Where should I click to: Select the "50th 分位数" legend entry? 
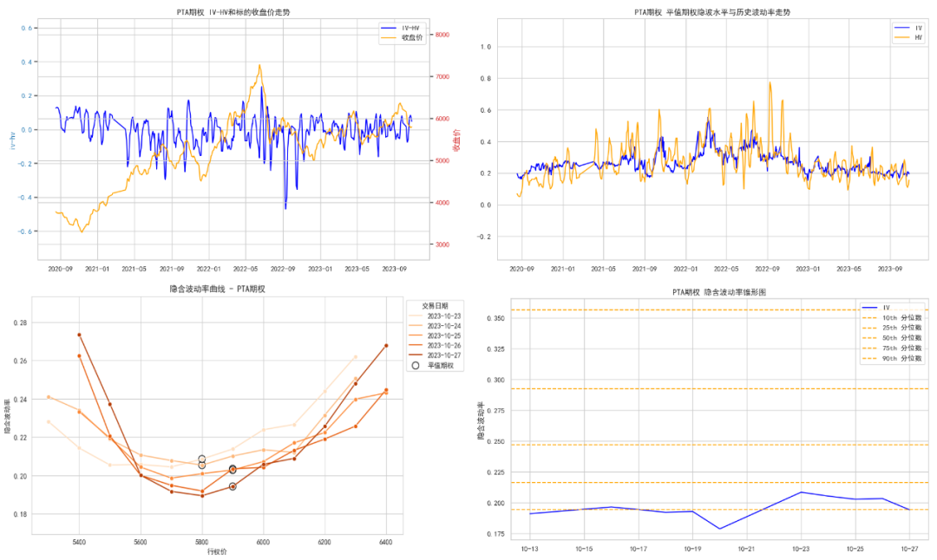tap(892, 338)
